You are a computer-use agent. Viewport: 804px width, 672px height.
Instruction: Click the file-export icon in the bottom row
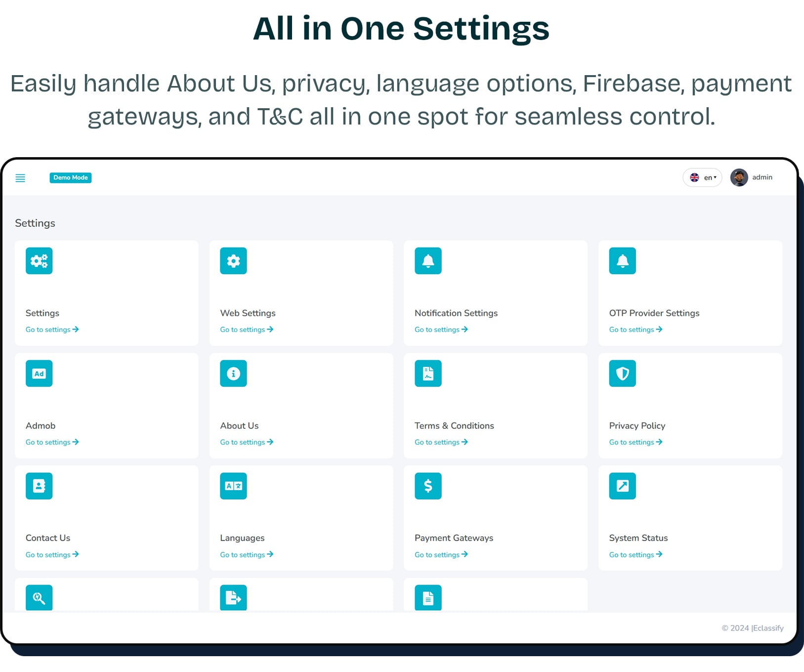pos(233,598)
